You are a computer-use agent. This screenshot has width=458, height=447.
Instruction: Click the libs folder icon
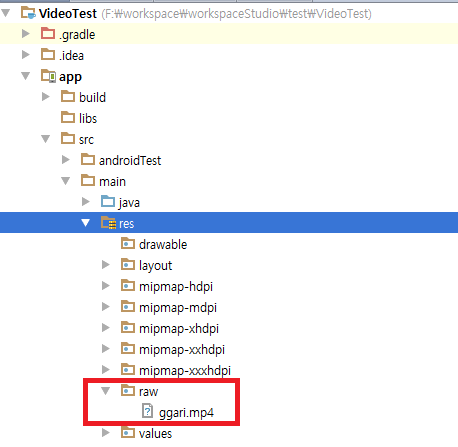[x=68, y=117]
